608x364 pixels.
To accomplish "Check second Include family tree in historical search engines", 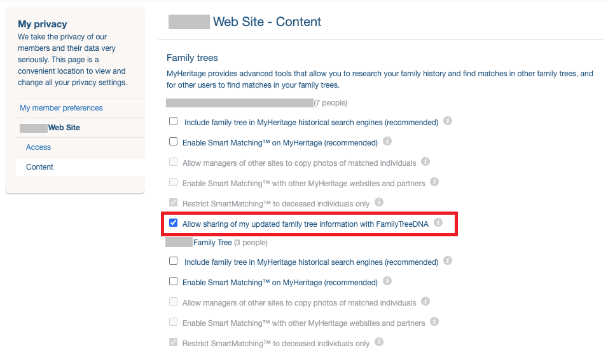I will click(x=174, y=261).
